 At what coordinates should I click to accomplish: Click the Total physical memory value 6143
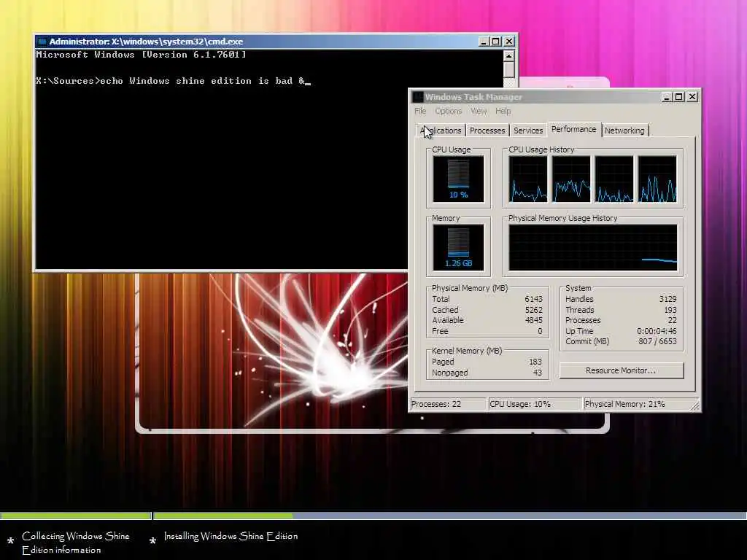pos(533,299)
